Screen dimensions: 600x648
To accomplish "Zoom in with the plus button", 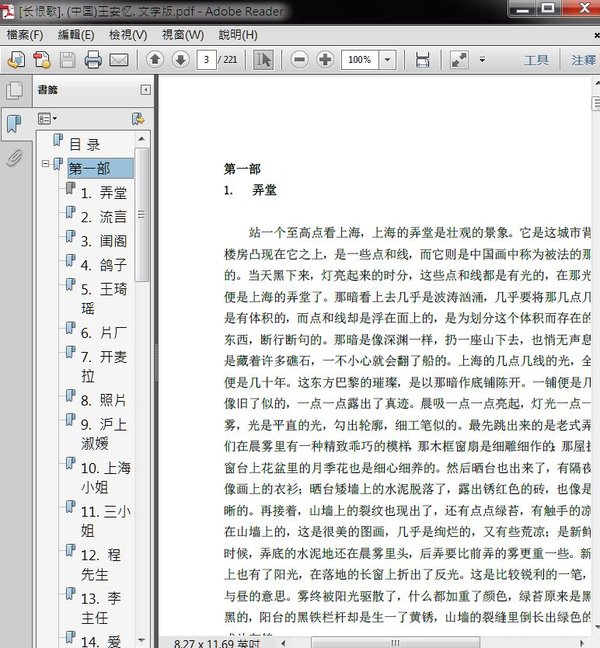I will pyautogui.click(x=325, y=60).
